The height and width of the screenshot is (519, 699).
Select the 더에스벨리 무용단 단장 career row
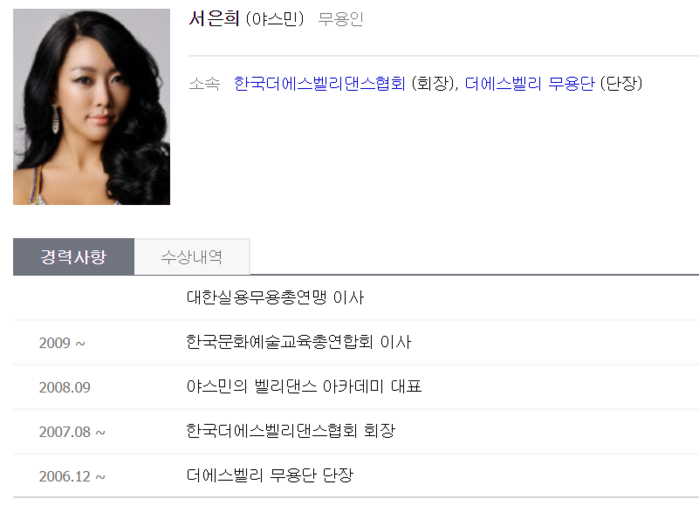(x=356, y=475)
